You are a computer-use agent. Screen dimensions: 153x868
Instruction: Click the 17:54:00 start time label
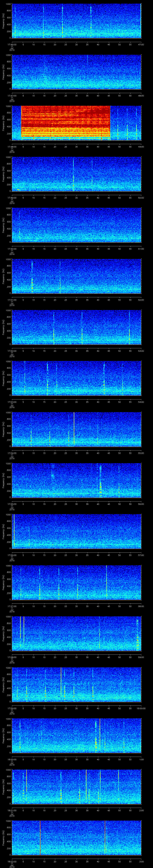12,453
